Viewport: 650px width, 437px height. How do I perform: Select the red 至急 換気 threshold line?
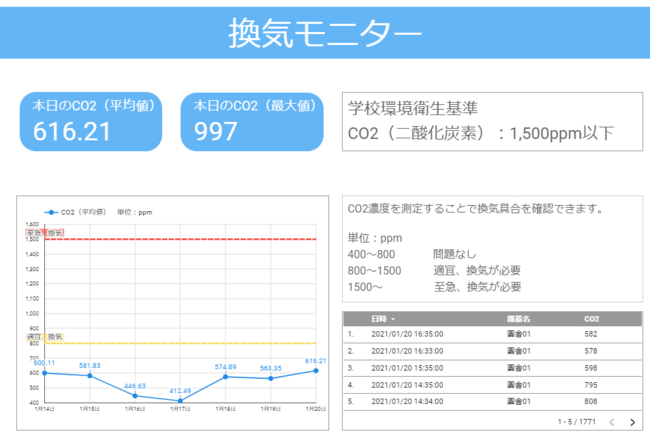(180, 239)
